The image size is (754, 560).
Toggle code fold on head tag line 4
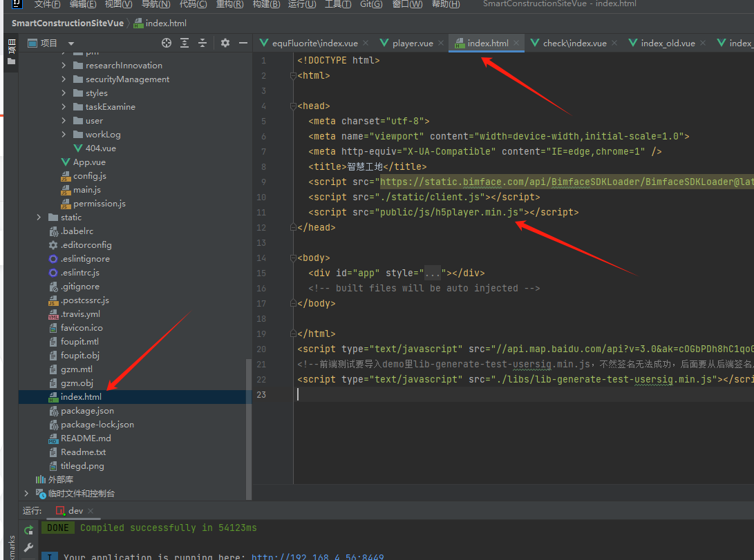293,106
